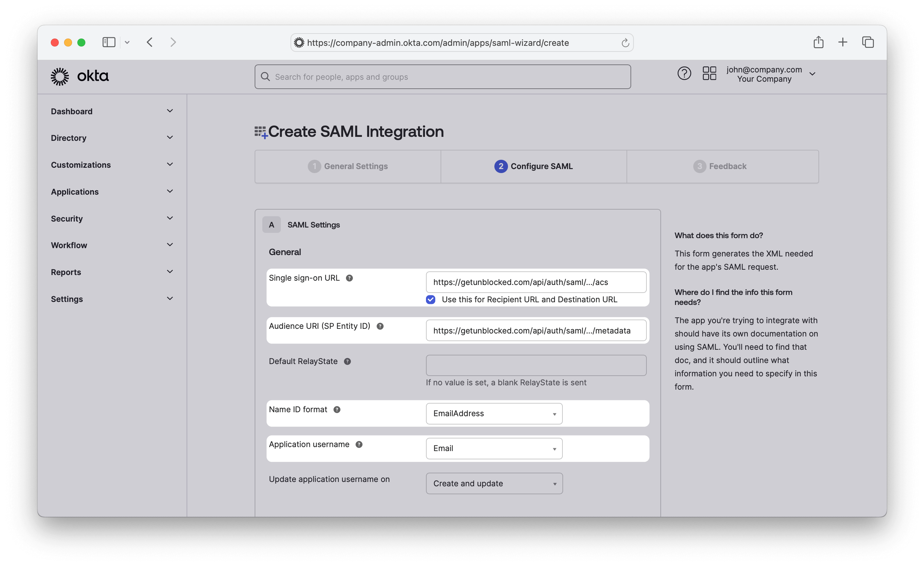The width and height of the screenshot is (924, 566).
Task: Open Update application username on dropdown
Action: pyautogui.click(x=494, y=483)
